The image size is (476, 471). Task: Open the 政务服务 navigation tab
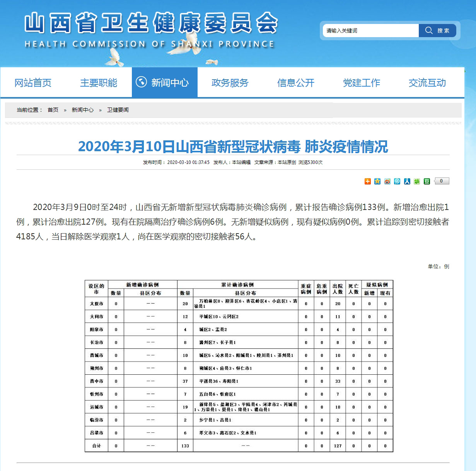tap(230, 83)
